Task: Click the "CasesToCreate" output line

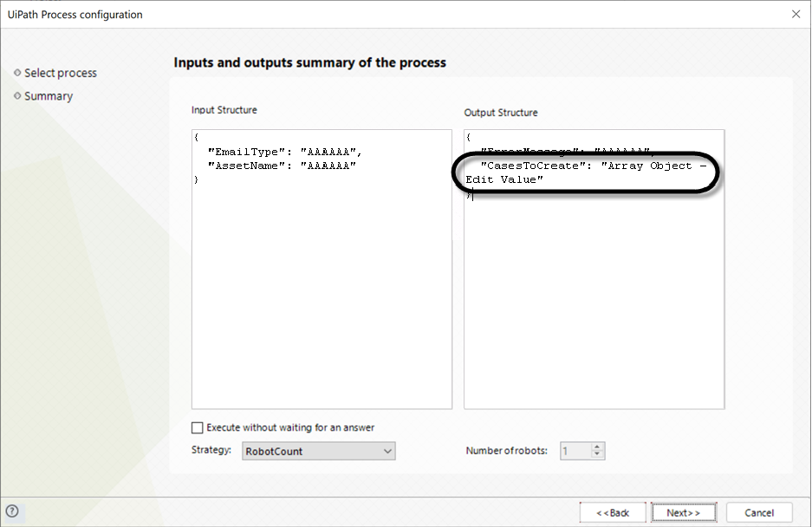Action: [x=594, y=166]
